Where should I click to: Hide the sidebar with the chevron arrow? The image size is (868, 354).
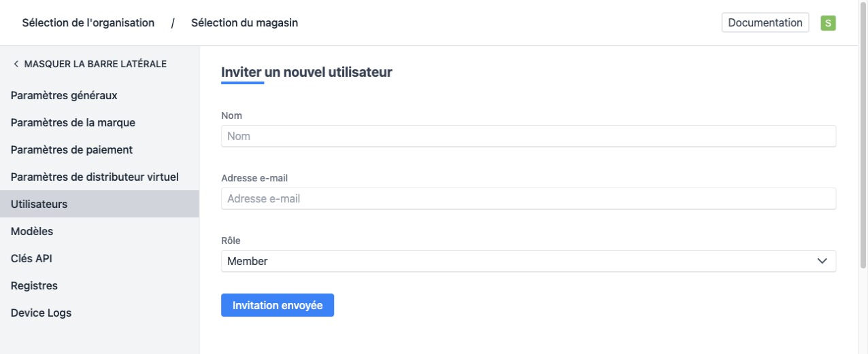(16, 64)
